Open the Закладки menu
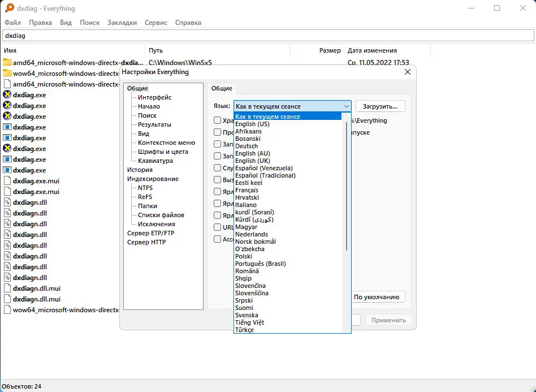This screenshot has height=392, width=536. 122,23
